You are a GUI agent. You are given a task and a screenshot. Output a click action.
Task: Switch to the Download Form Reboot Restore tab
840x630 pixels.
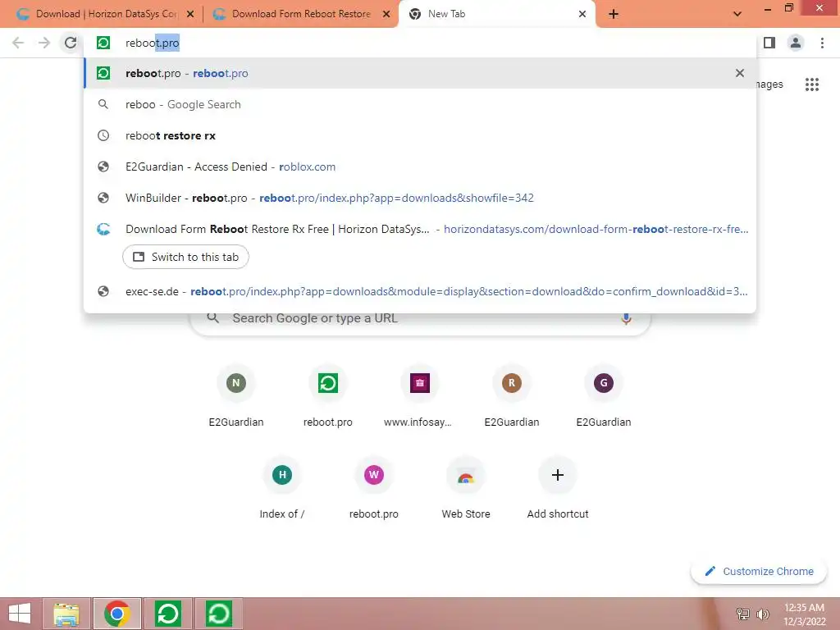301,14
